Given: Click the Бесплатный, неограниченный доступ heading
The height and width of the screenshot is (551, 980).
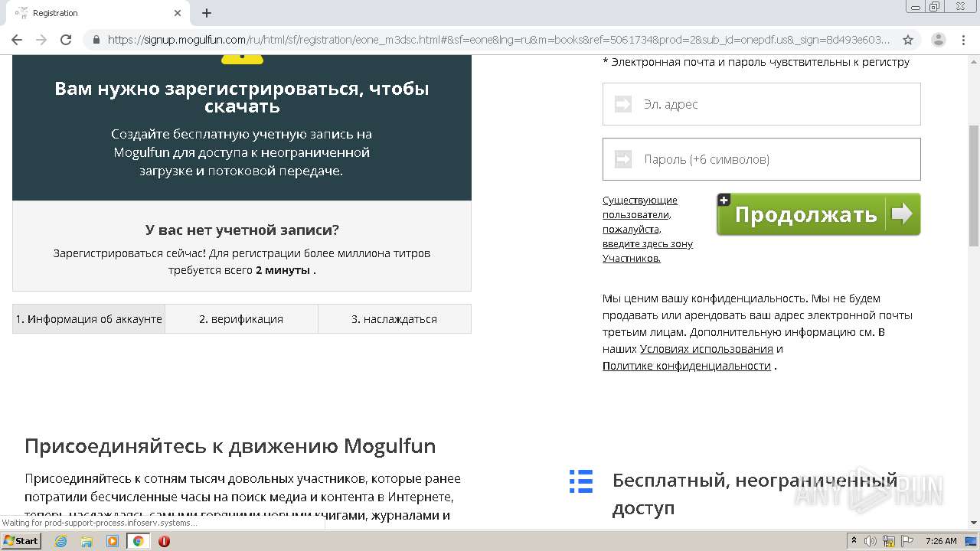Looking at the screenshot, I should [755, 494].
